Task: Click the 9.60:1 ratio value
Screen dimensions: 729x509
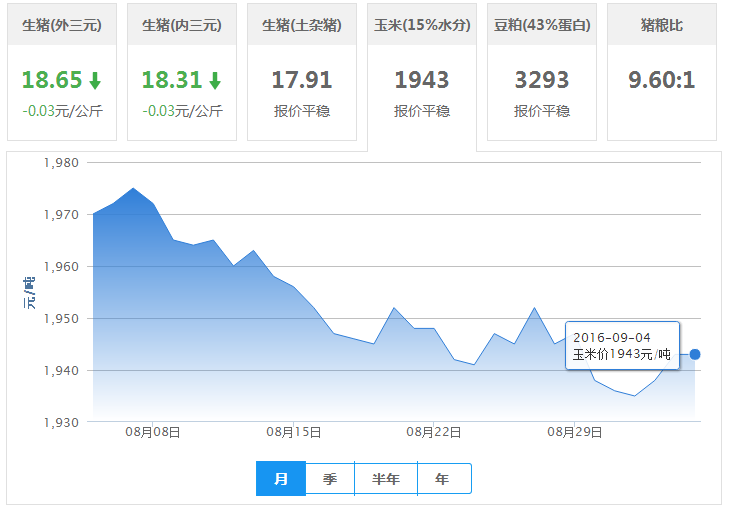Action: pos(662,80)
